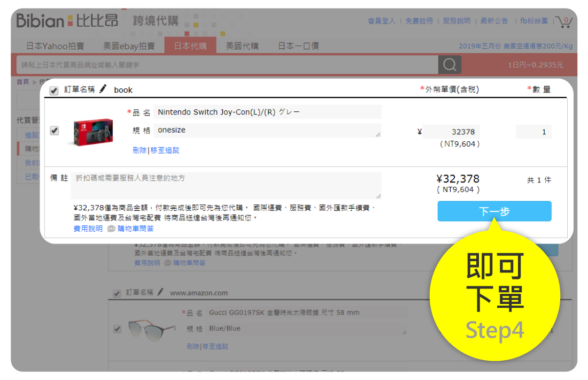588x380 pixels.
Task: Click the Gucci GG0197SK 品名 field
Action: [306, 313]
